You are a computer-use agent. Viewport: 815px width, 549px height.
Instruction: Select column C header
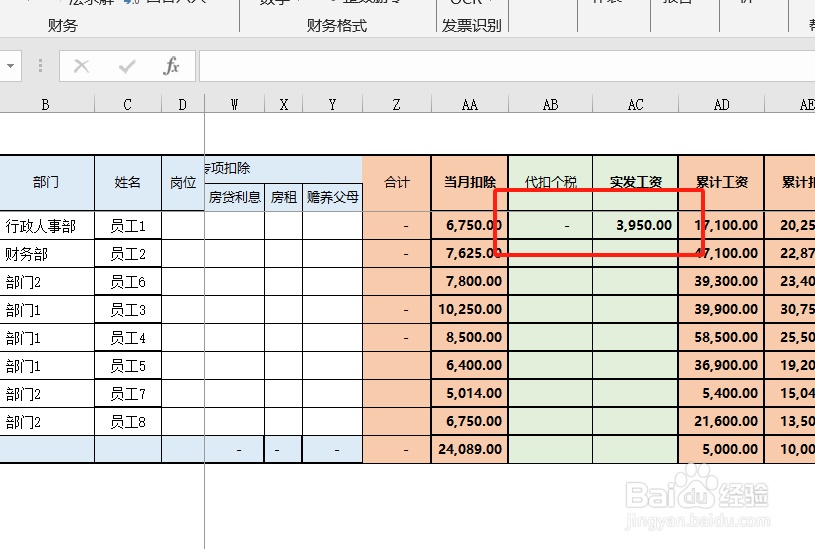pyautogui.click(x=128, y=104)
